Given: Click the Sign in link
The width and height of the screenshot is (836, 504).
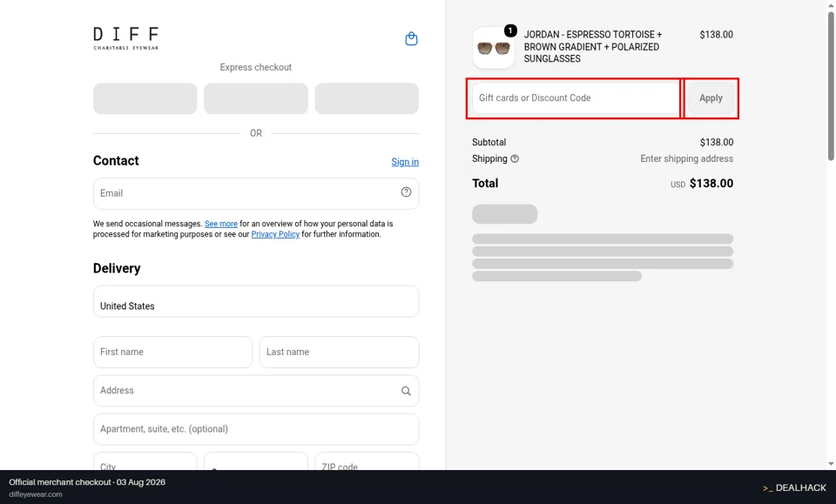Looking at the screenshot, I should [x=405, y=162].
